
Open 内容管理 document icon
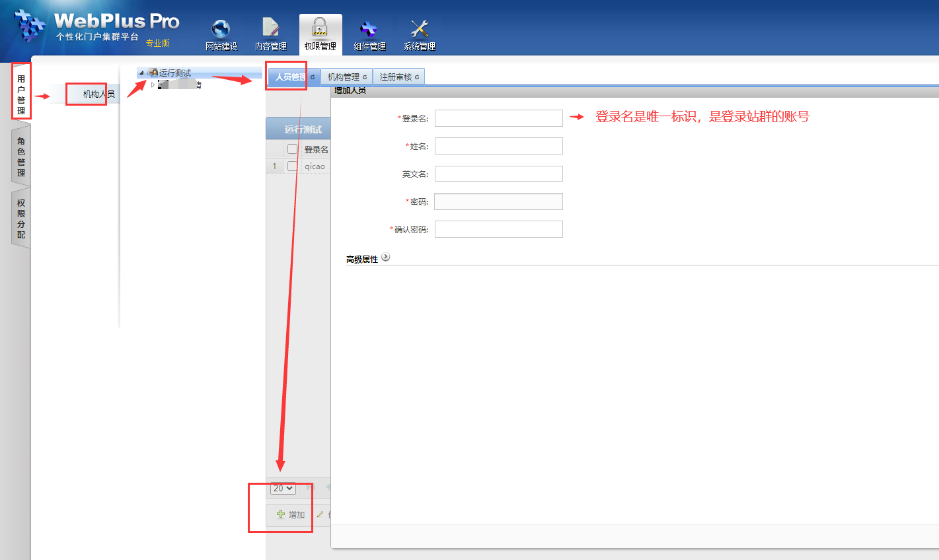270,28
